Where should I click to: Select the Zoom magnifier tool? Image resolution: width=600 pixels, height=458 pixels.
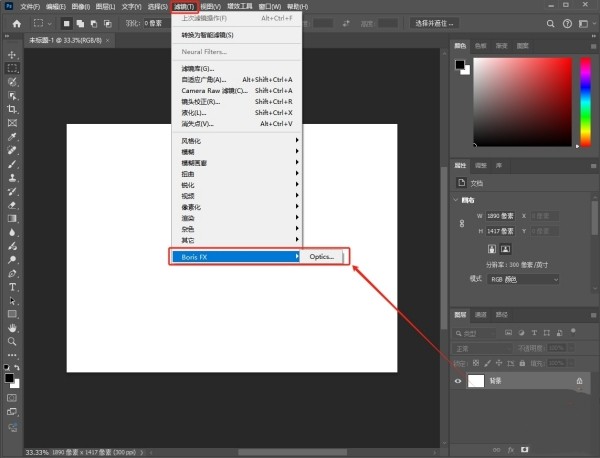[12, 340]
